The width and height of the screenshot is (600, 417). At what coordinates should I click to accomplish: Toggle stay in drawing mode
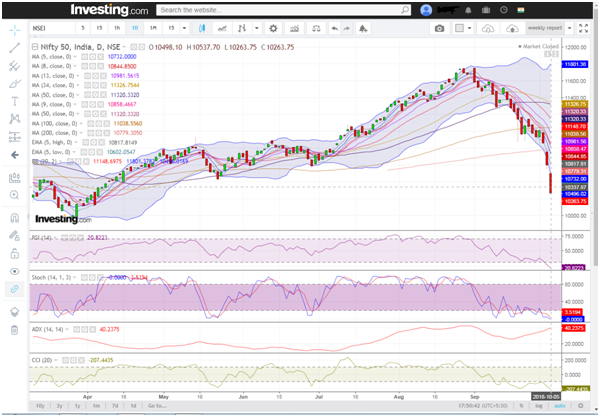coord(15,236)
